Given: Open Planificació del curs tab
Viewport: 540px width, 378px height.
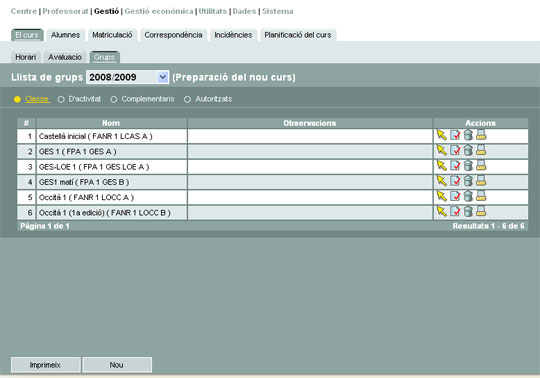Looking at the screenshot, I should coord(298,35).
